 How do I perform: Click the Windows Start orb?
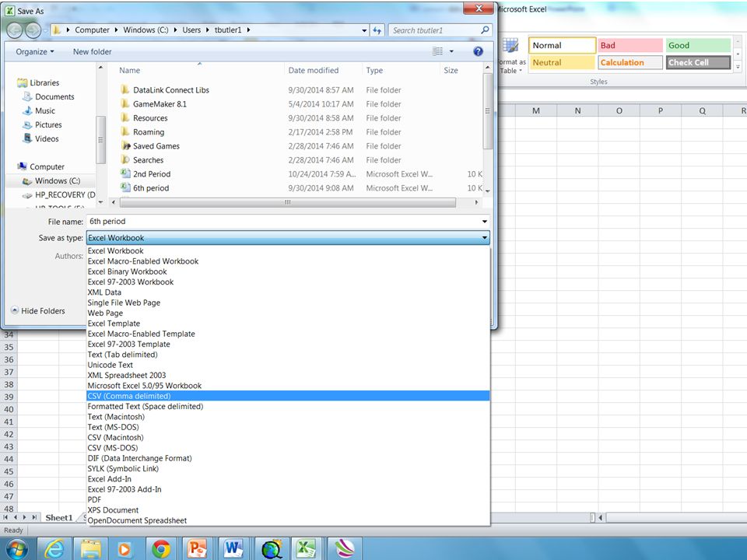pos(16,549)
